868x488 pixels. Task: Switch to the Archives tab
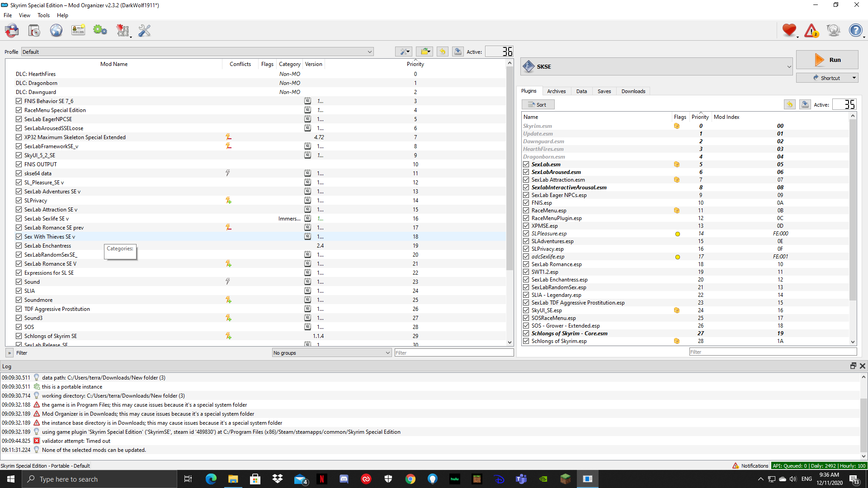556,91
